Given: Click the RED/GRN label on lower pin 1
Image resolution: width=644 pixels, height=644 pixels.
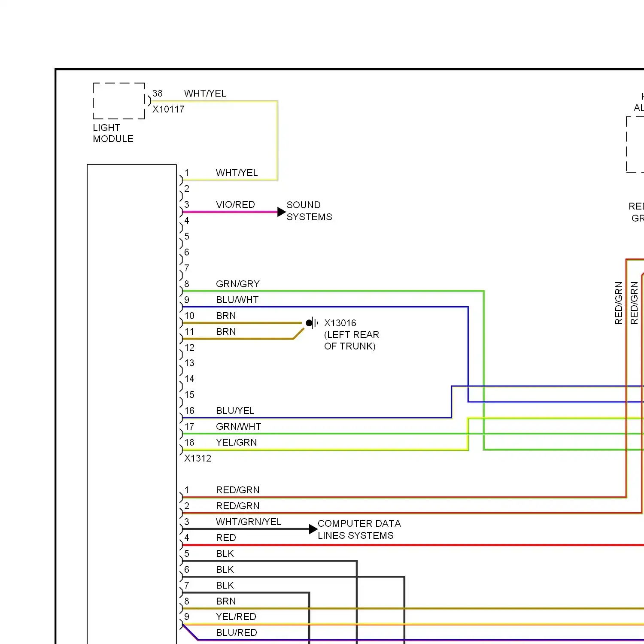Looking at the screenshot, I should 238,490.
